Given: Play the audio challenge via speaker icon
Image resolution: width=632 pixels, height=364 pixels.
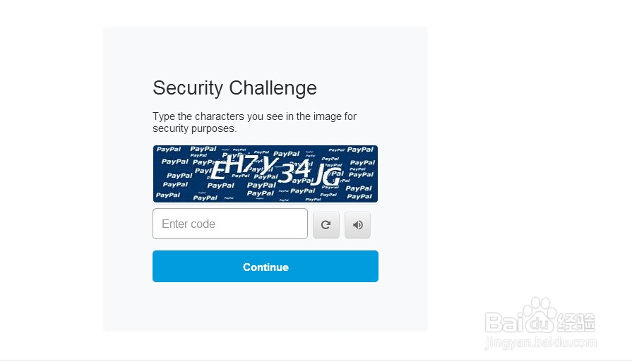Looking at the screenshot, I should (x=357, y=225).
